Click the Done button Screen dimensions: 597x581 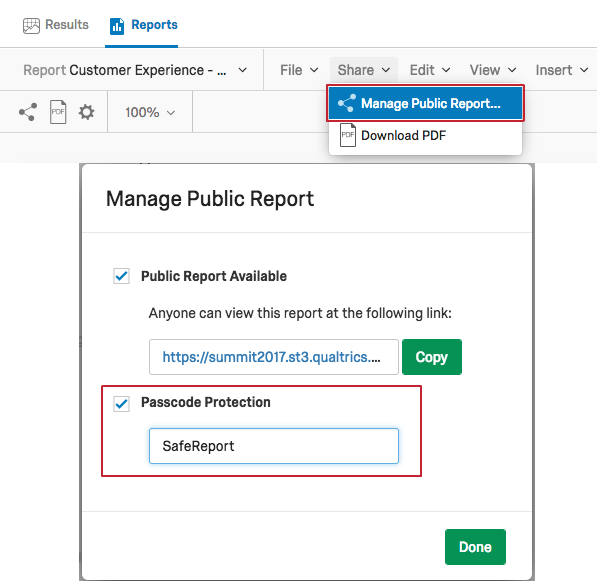click(x=475, y=547)
